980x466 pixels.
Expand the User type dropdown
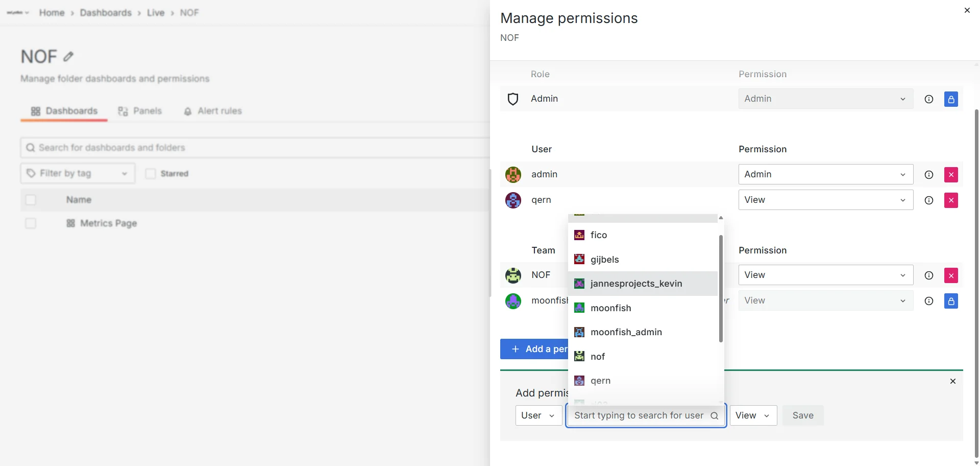538,415
